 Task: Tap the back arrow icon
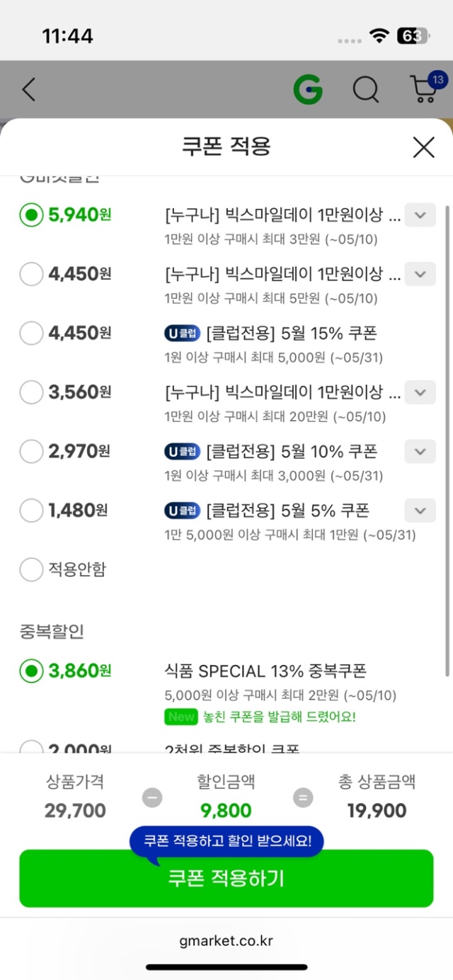28,90
